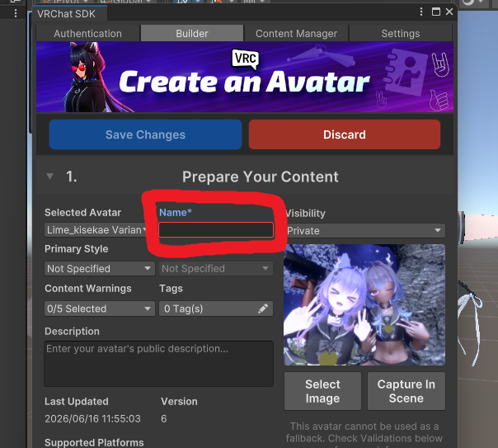Open the second Primary Style dropdown
The image size is (498, 448).
[x=216, y=268]
